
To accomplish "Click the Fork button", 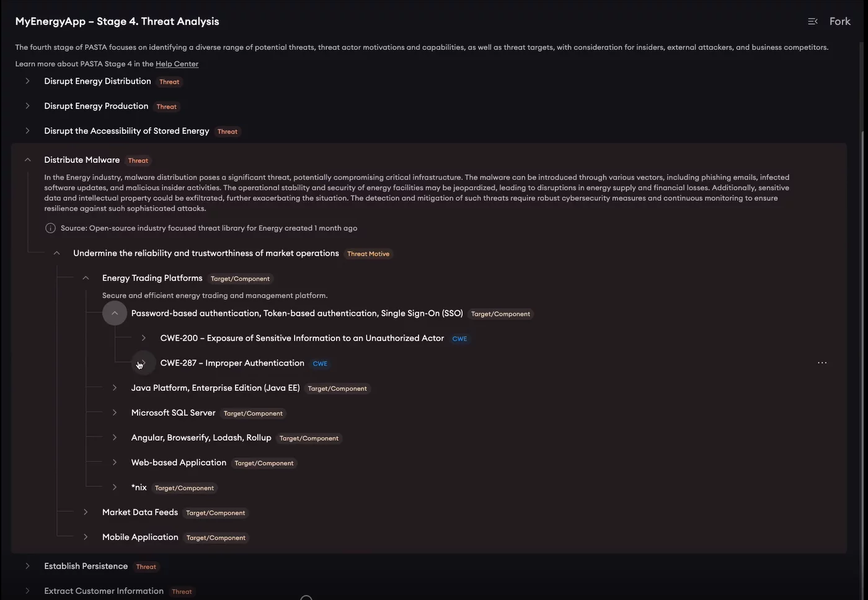I will 839,22.
